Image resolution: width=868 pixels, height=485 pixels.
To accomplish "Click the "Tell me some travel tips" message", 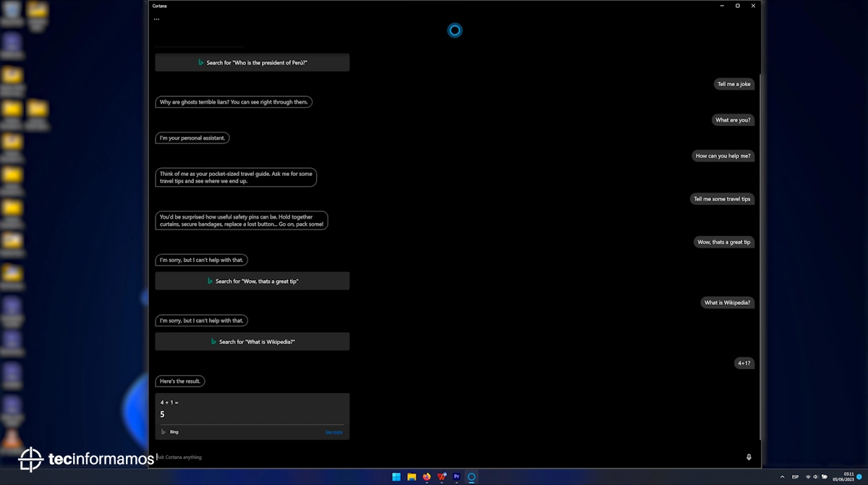I will (x=723, y=199).
